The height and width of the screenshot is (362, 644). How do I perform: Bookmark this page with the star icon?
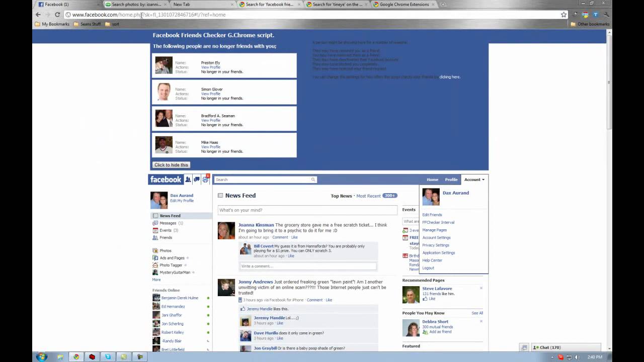564,15
